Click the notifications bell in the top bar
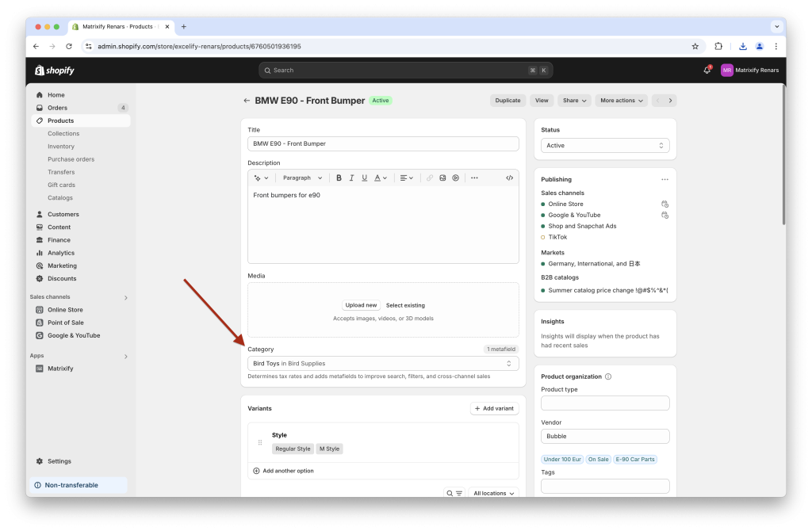Viewport: 812px width, 531px height. click(706, 70)
